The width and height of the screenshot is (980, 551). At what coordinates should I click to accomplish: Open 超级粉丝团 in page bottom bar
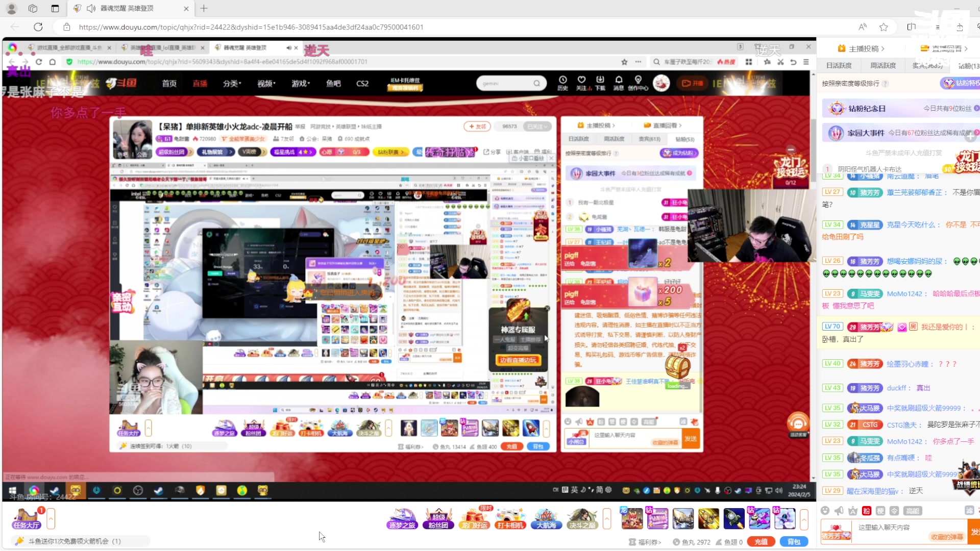[x=438, y=519]
